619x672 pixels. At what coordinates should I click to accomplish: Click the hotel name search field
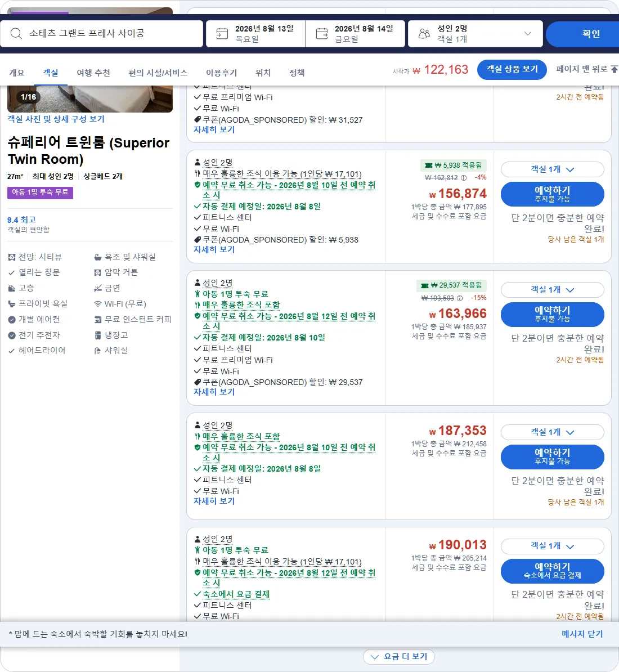click(x=101, y=33)
